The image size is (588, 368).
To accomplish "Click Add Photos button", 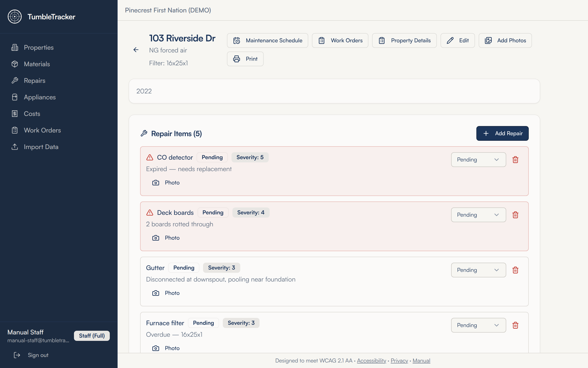I will coord(505,40).
